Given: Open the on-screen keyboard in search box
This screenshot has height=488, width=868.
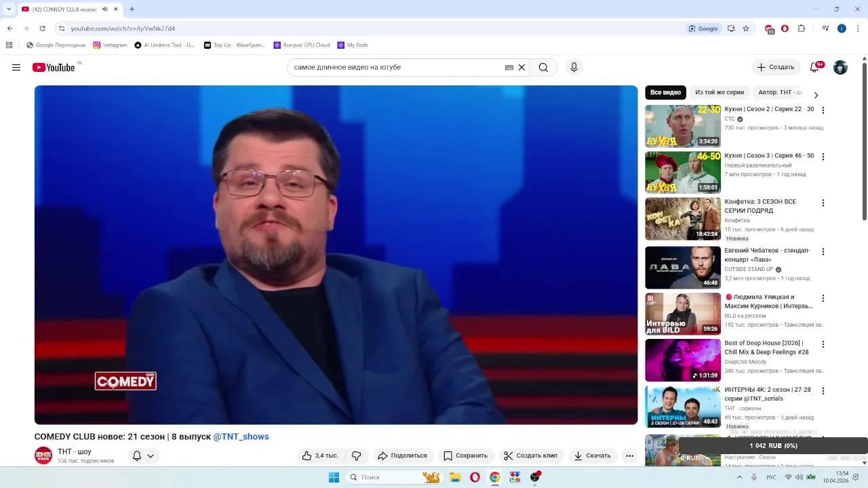Looking at the screenshot, I should [x=509, y=67].
